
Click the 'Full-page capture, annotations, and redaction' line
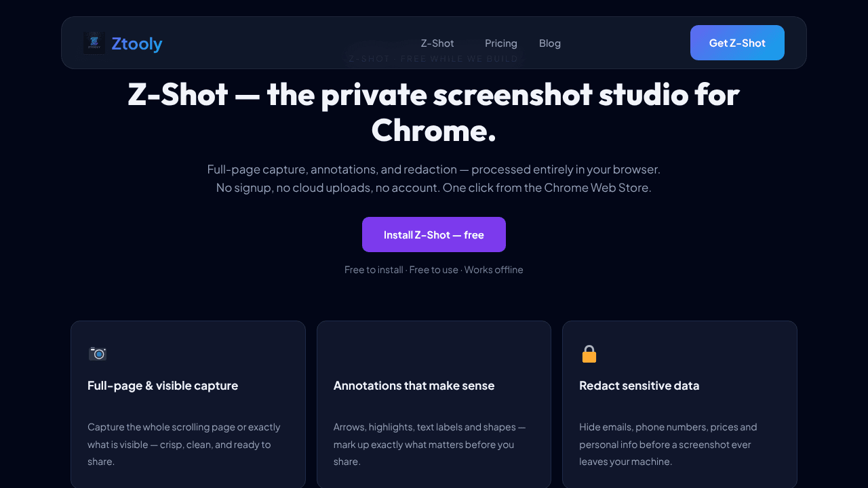(434, 169)
